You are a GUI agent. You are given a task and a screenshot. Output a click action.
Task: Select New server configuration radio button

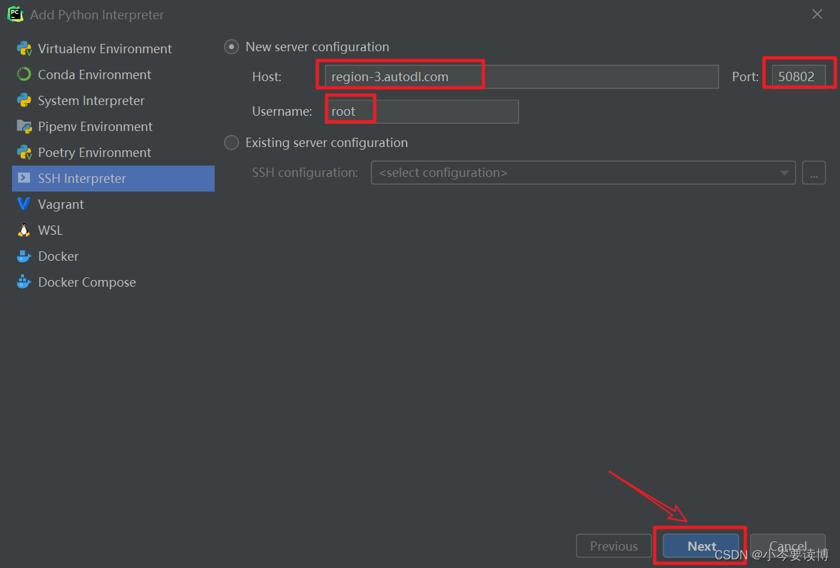231,47
